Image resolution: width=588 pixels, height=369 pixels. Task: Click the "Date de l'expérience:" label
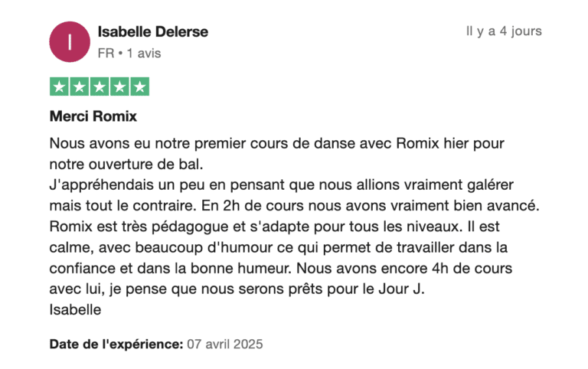tap(116, 345)
